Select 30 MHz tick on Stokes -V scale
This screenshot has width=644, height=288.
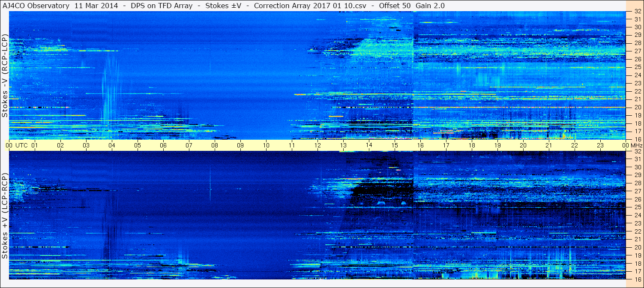[638, 27]
